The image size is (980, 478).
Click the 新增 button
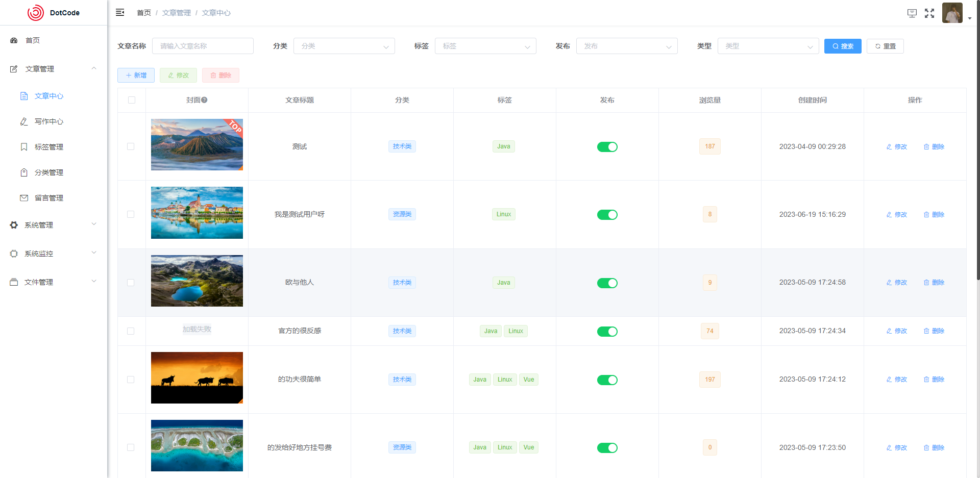click(136, 76)
